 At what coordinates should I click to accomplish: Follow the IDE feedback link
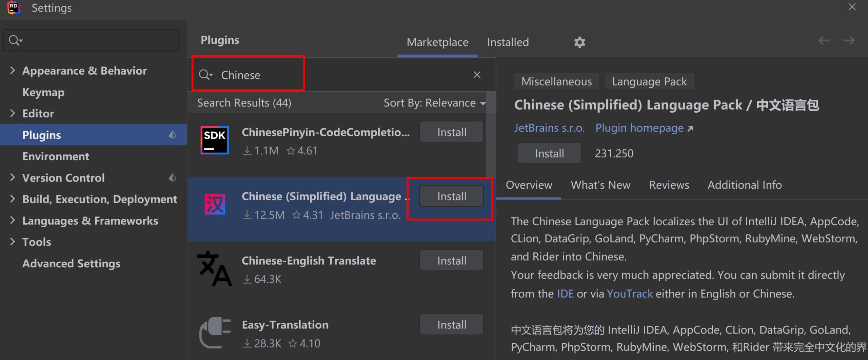(x=565, y=293)
